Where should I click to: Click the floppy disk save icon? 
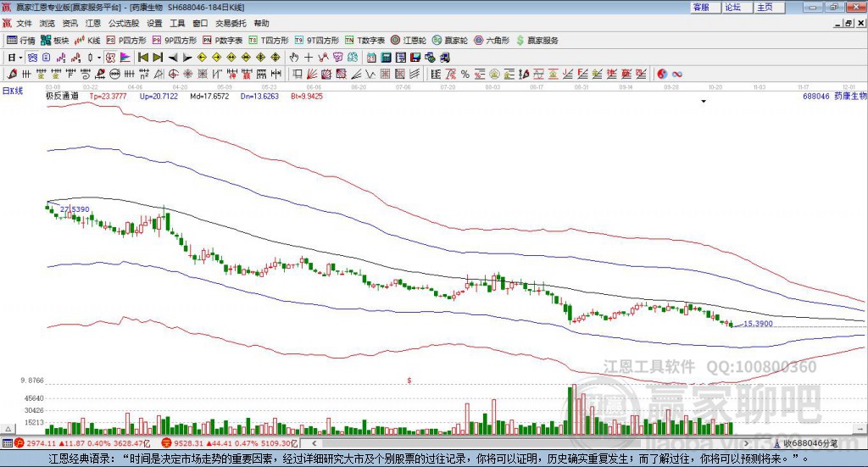click(415, 58)
